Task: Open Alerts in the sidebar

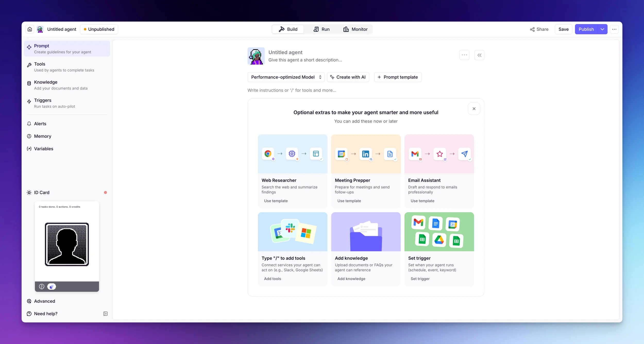Action: tap(67, 124)
